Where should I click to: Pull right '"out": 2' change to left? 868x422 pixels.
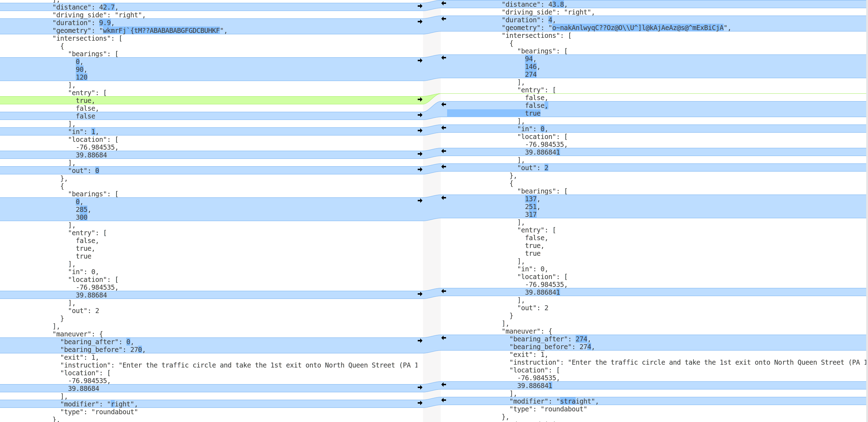pyautogui.click(x=444, y=167)
